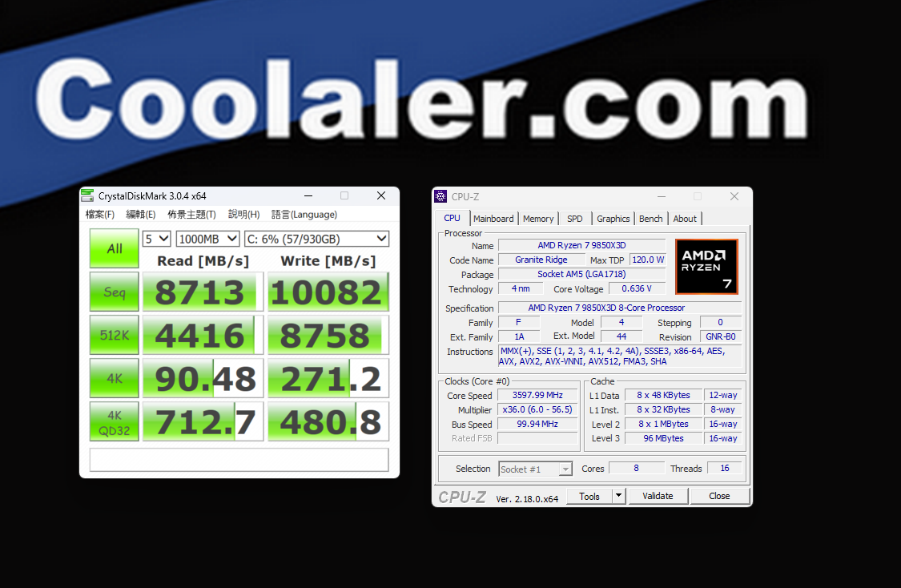
Task: Open the Socket #1 selection dropdown
Action: [535, 469]
